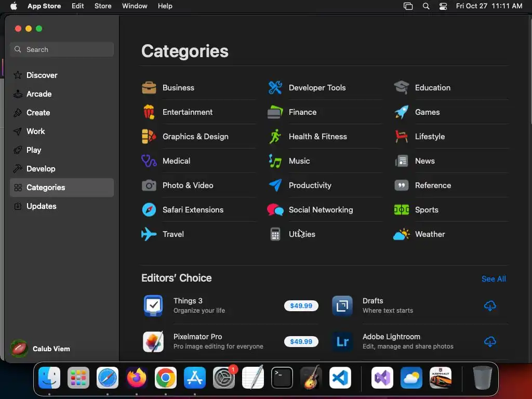Launch Firefox from the Dock
Image resolution: width=532 pixels, height=399 pixels.
137,378
